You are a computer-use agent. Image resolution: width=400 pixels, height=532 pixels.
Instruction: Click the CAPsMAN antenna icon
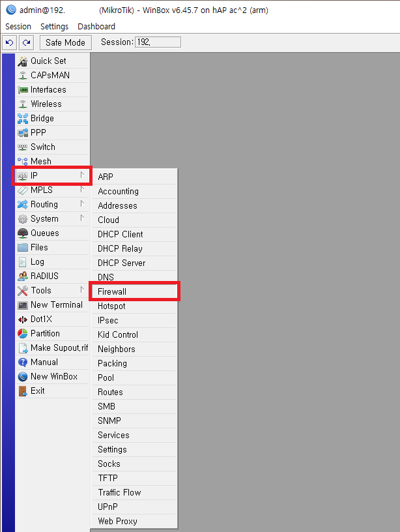(x=23, y=76)
